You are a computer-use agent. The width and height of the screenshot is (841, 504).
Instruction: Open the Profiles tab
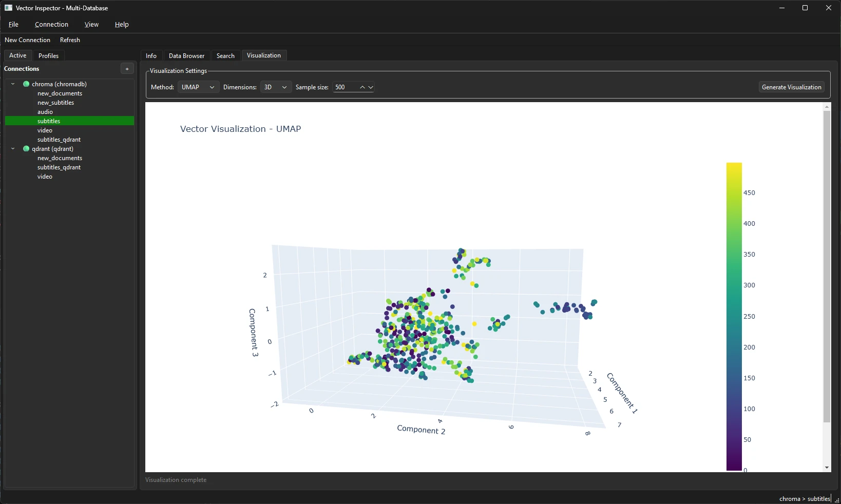(48, 55)
